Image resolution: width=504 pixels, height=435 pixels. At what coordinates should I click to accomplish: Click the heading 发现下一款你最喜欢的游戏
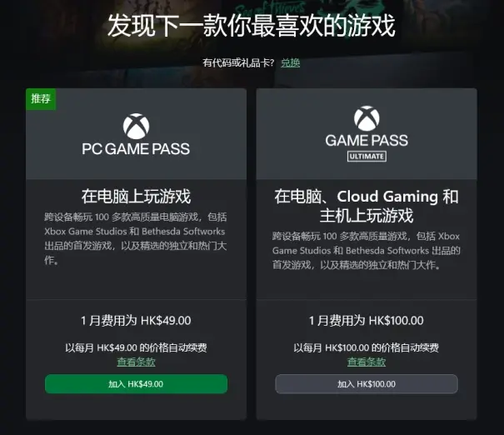(x=252, y=26)
